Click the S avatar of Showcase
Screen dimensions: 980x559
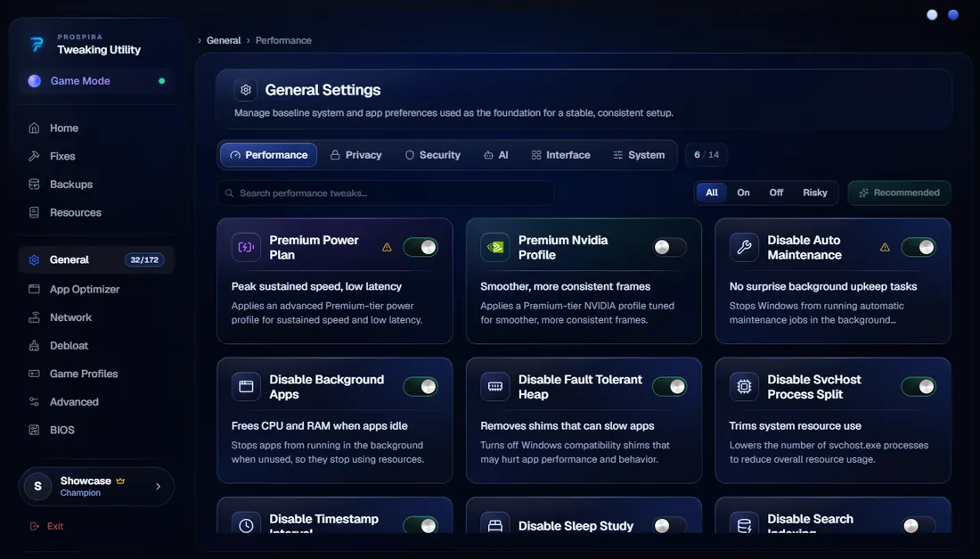click(37, 486)
